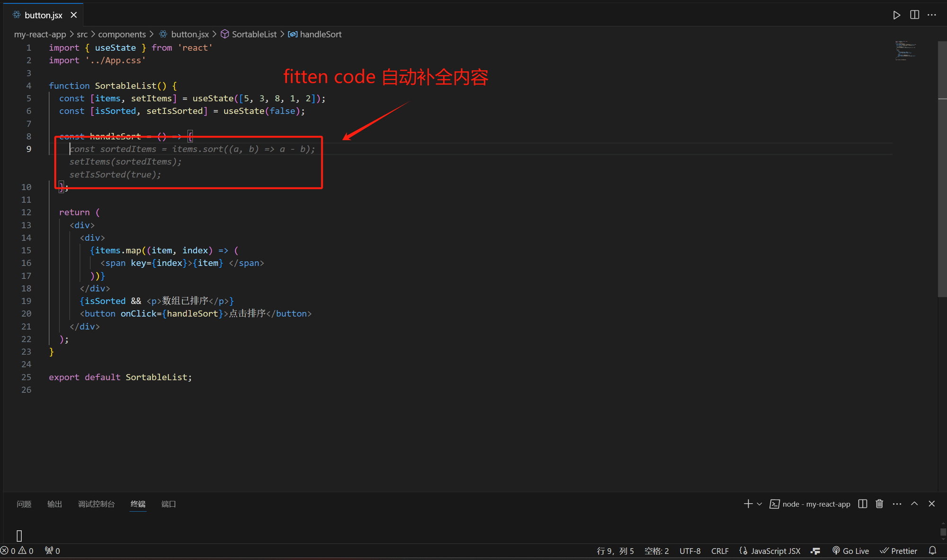
Task: Toggle Prettier formatter status item
Action: coord(899,551)
